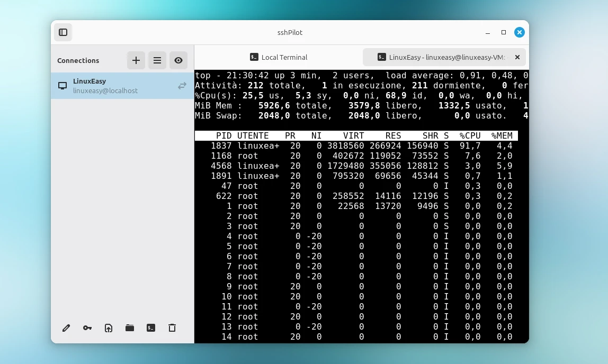Open the hamburger menu in the sidebar
The image size is (608, 364).
[157, 60]
